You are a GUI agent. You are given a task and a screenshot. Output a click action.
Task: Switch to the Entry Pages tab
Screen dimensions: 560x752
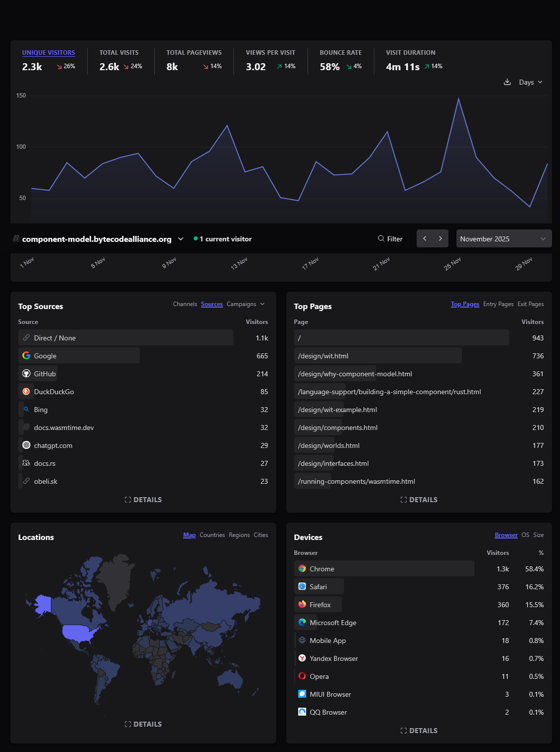(498, 304)
